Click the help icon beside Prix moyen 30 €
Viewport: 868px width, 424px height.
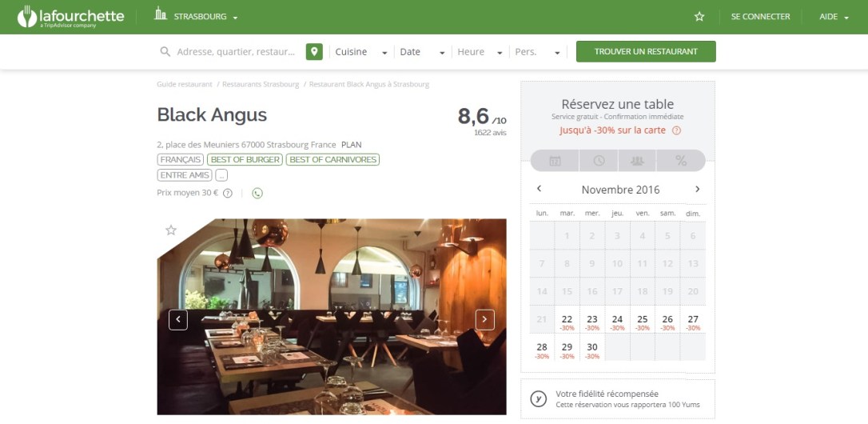tap(228, 194)
